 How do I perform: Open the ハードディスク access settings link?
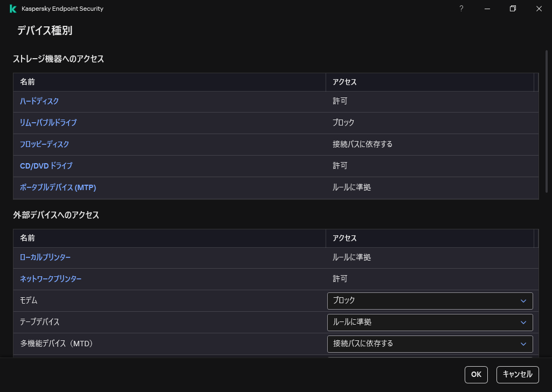(x=39, y=101)
